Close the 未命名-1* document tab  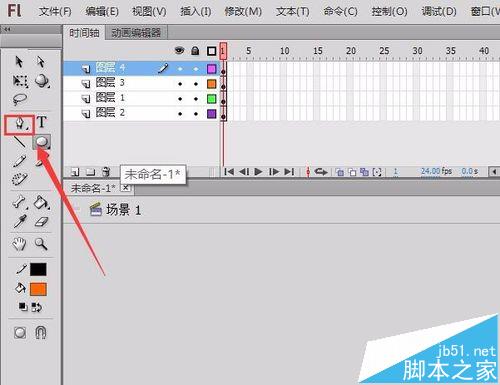125,188
